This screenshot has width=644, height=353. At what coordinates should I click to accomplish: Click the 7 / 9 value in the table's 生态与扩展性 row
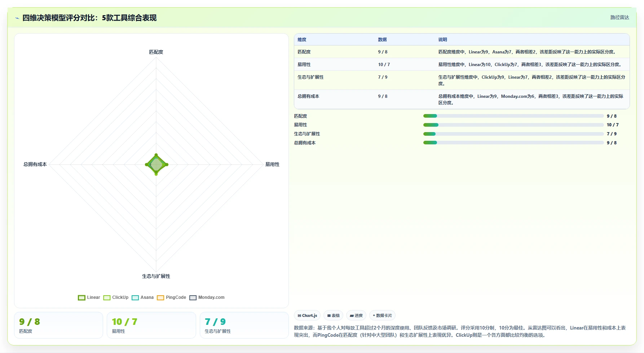click(383, 77)
